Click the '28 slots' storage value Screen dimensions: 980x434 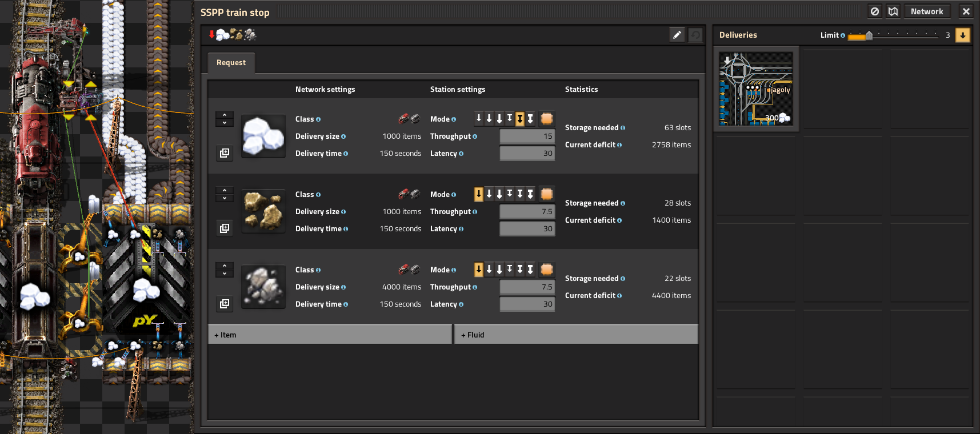(678, 203)
